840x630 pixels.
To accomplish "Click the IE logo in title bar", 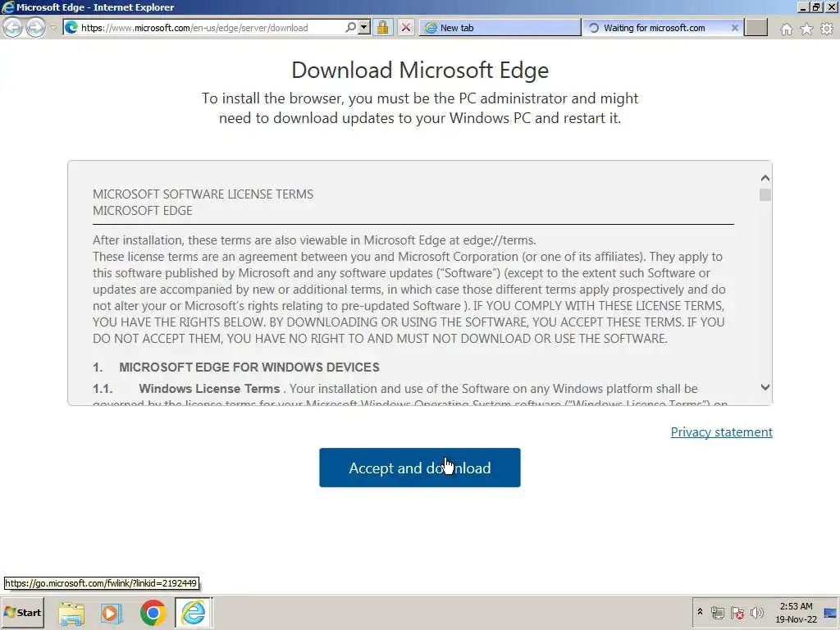I will (8, 7).
